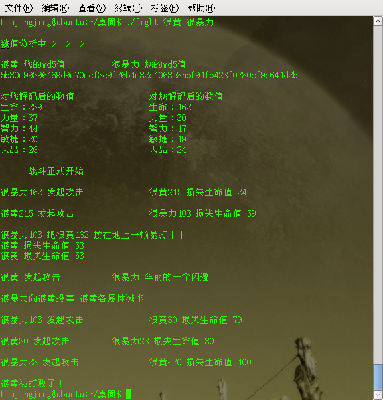The image size is (383, 400).
Task: Open the 文件(F) File menu
Action: 18,8
